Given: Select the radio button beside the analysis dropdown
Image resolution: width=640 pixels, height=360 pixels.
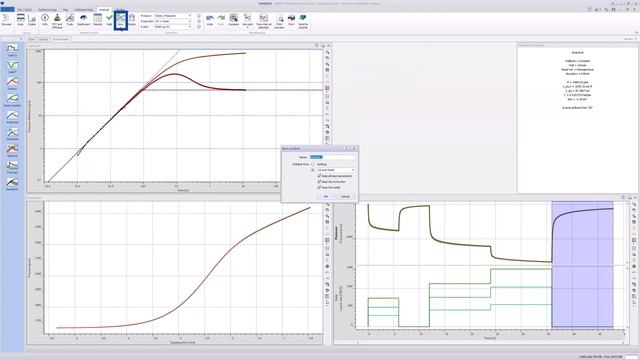Looking at the screenshot, I should tap(313, 170).
